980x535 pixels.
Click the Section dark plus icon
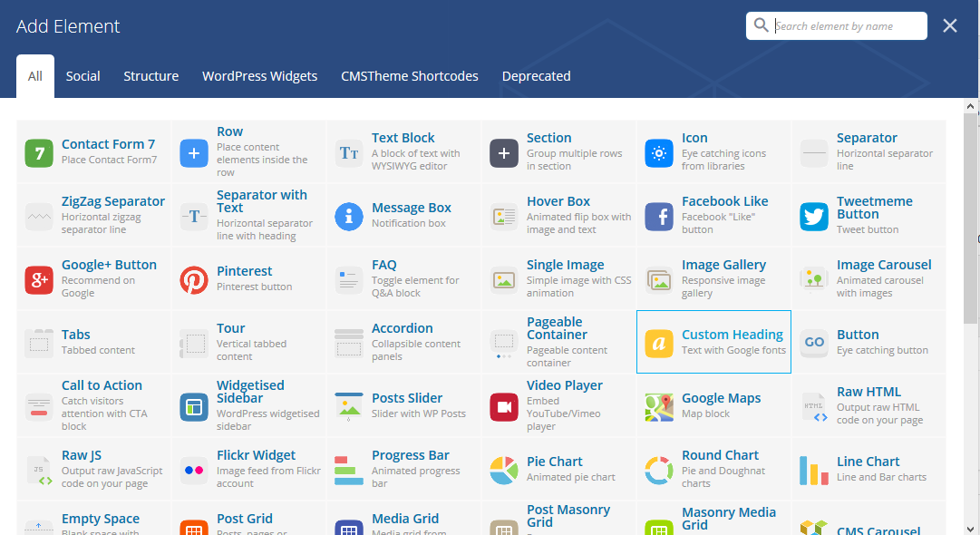(x=504, y=153)
